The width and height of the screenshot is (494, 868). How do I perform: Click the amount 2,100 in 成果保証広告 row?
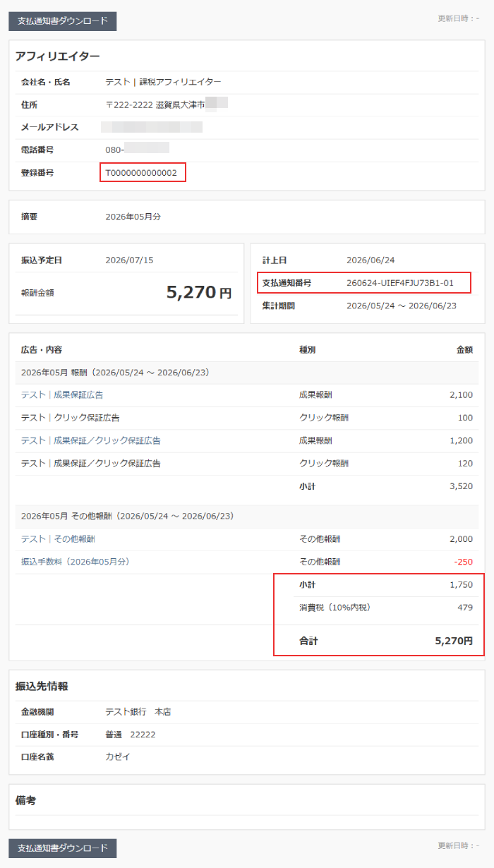click(461, 395)
